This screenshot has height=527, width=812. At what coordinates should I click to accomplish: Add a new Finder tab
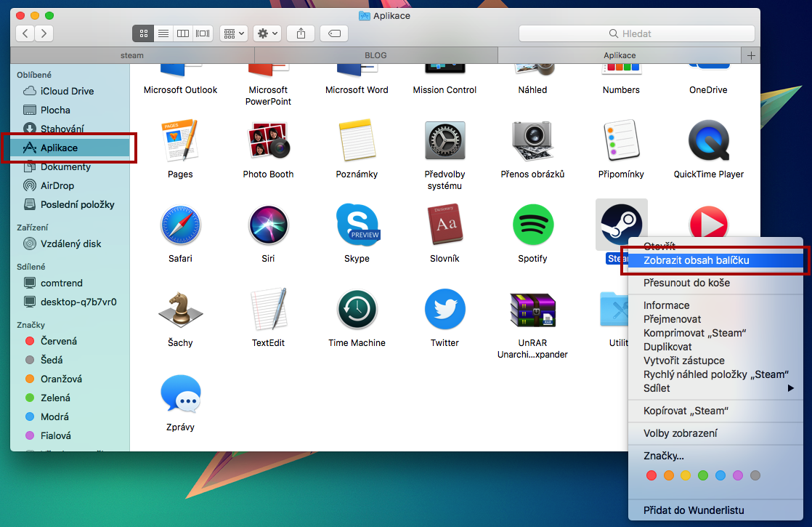(751, 55)
